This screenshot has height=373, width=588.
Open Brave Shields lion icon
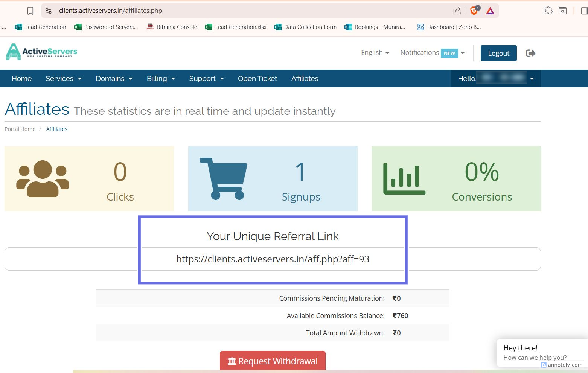point(474,11)
